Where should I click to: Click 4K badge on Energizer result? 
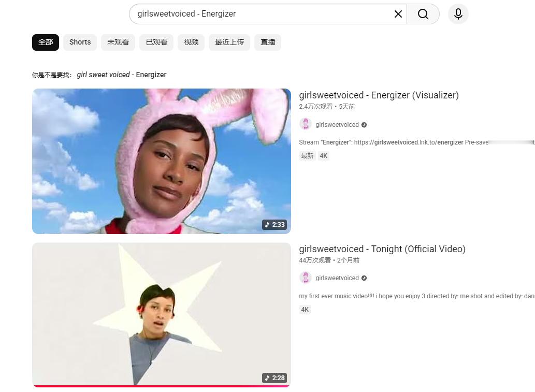coord(324,156)
